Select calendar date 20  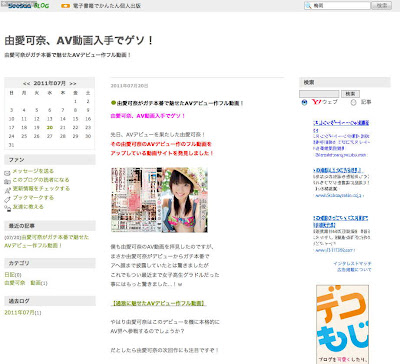50,127
